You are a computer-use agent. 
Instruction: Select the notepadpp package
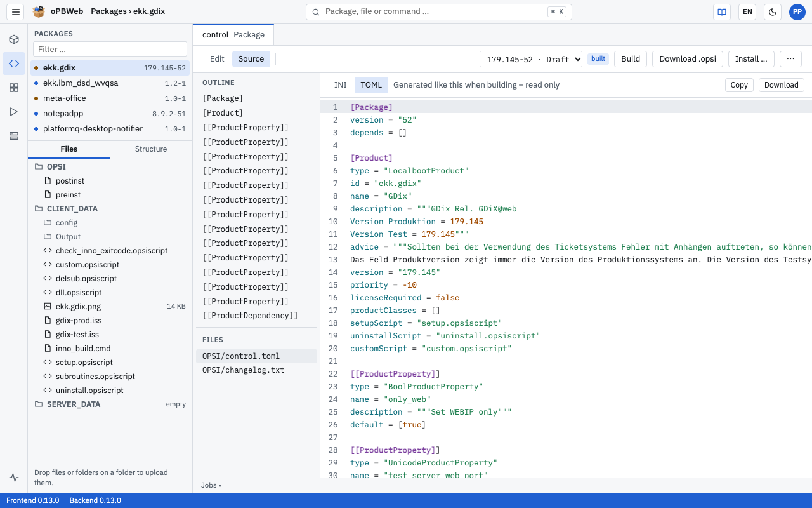pos(110,114)
